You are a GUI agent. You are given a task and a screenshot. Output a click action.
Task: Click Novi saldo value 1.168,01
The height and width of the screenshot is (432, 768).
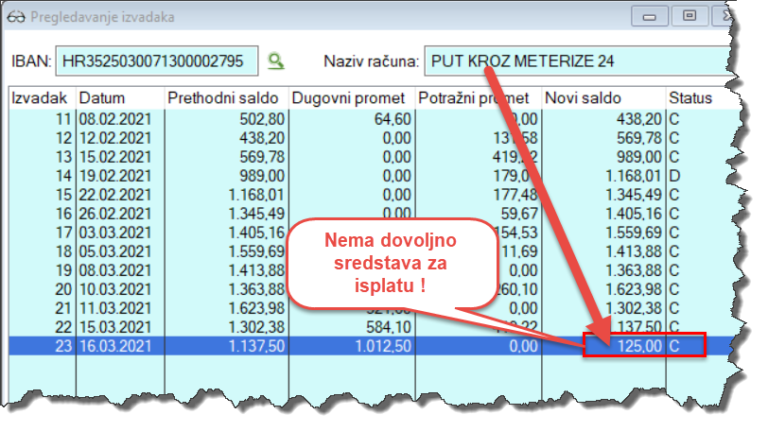(634, 176)
